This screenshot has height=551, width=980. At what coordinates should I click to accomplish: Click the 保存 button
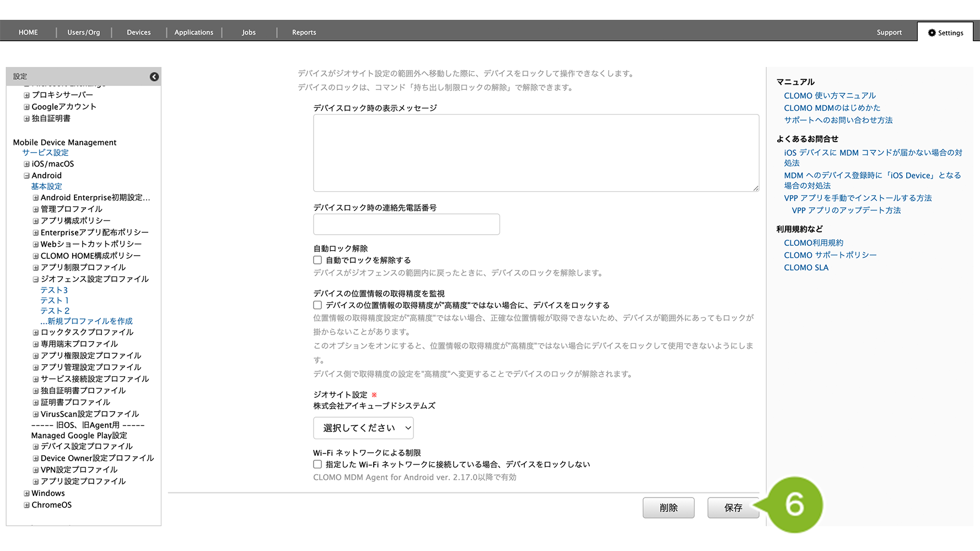[733, 508]
